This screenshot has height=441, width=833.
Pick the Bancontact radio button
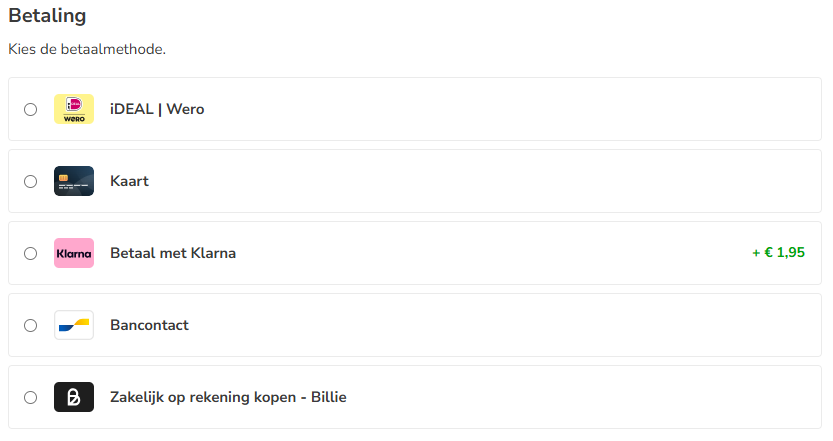pyautogui.click(x=31, y=326)
